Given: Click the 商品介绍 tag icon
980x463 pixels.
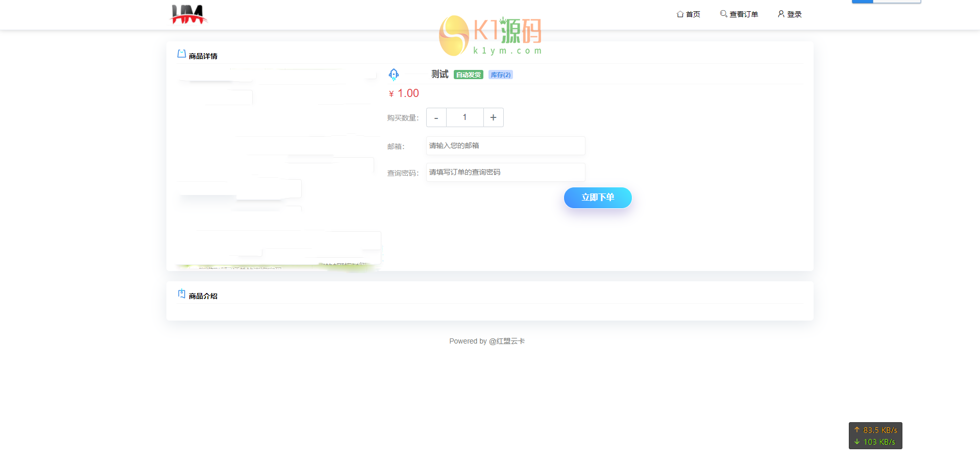Looking at the screenshot, I should 182,294.
